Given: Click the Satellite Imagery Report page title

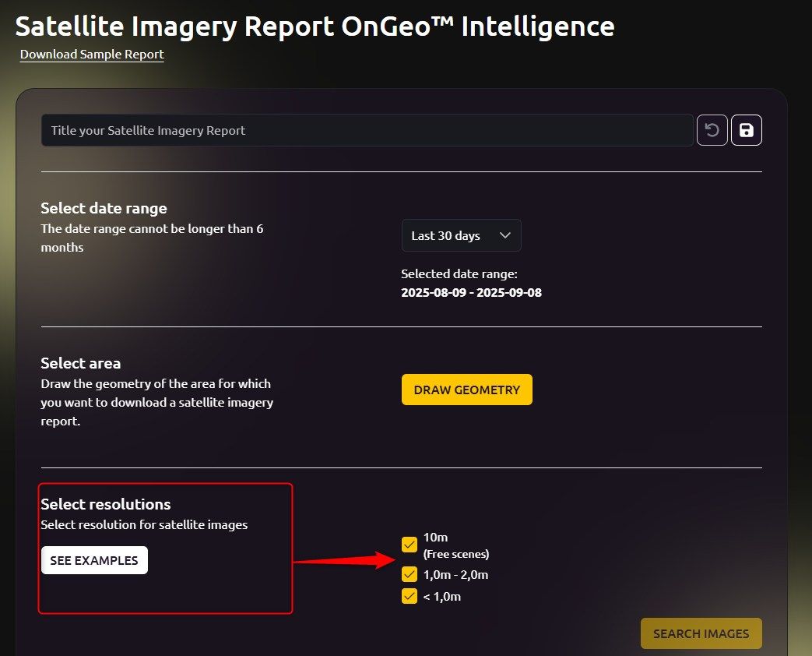Looking at the screenshot, I should (x=315, y=26).
